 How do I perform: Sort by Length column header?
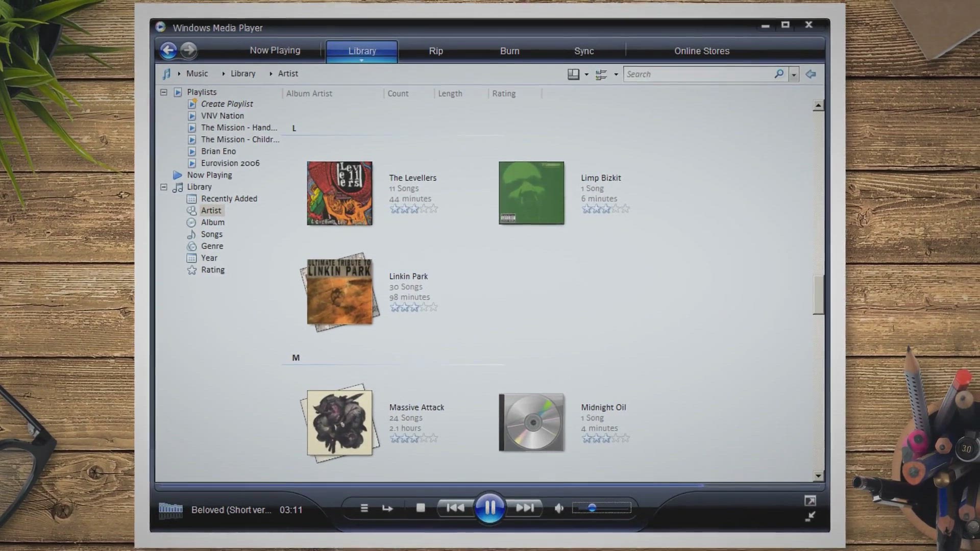click(x=450, y=93)
